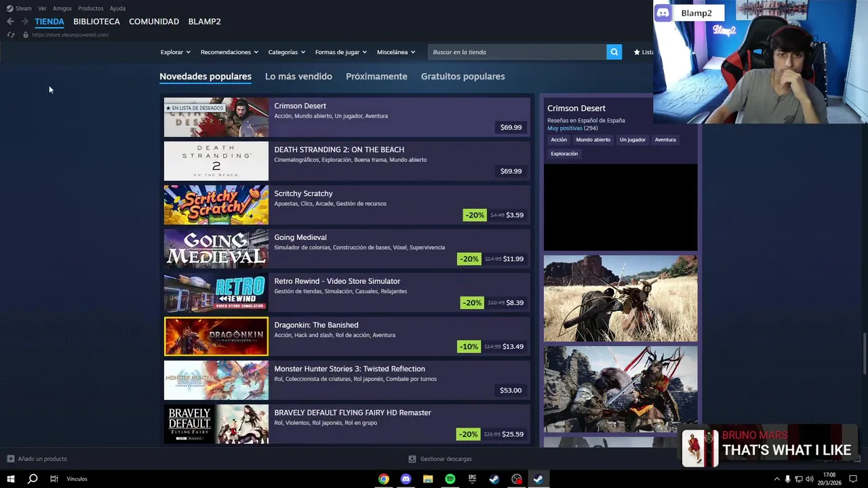Viewport: 868px width, 488px height.
Task: Open the Amigos menu
Action: pyautogui.click(x=62, y=8)
